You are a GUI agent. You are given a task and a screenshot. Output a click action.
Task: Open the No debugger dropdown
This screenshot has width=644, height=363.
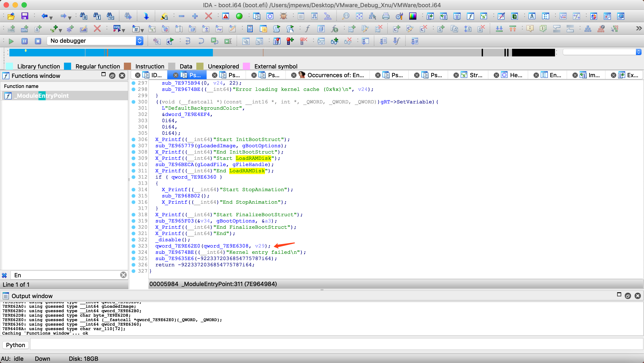(140, 41)
